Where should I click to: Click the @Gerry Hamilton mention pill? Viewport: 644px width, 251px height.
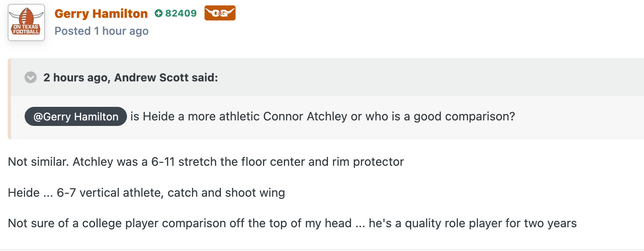[x=76, y=117]
